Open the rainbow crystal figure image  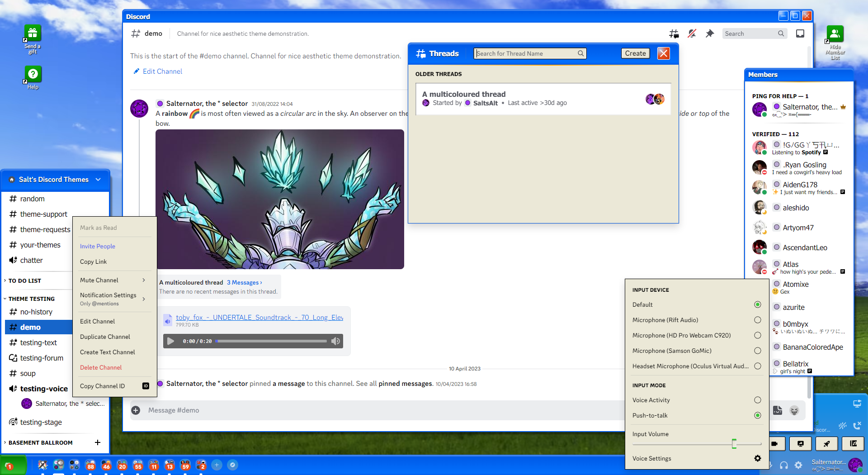tap(280, 199)
